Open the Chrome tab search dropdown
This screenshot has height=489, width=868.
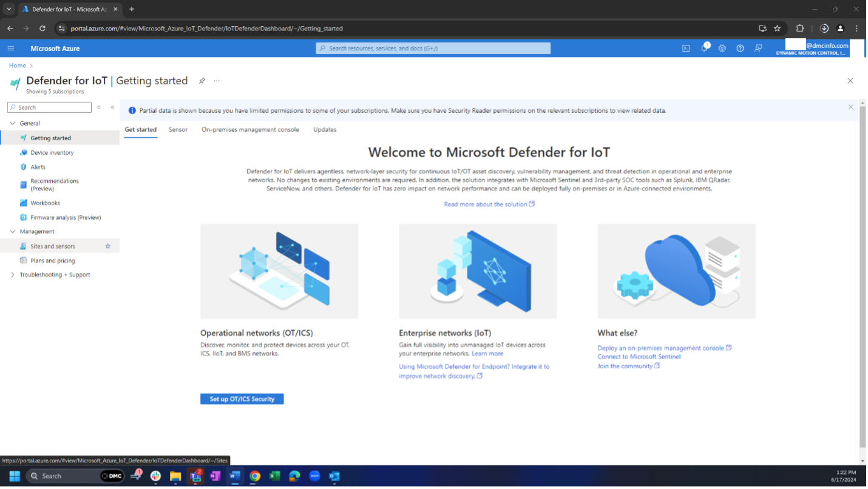(x=8, y=9)
